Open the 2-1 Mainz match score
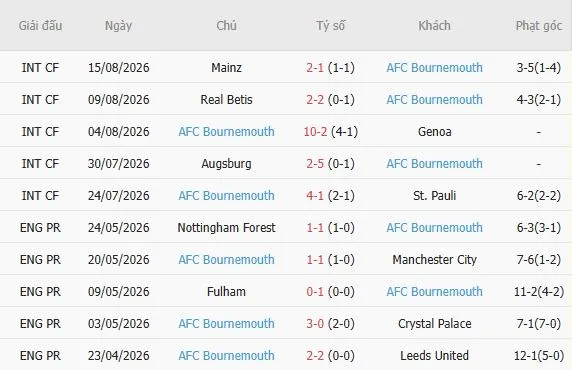 (315, 68)
